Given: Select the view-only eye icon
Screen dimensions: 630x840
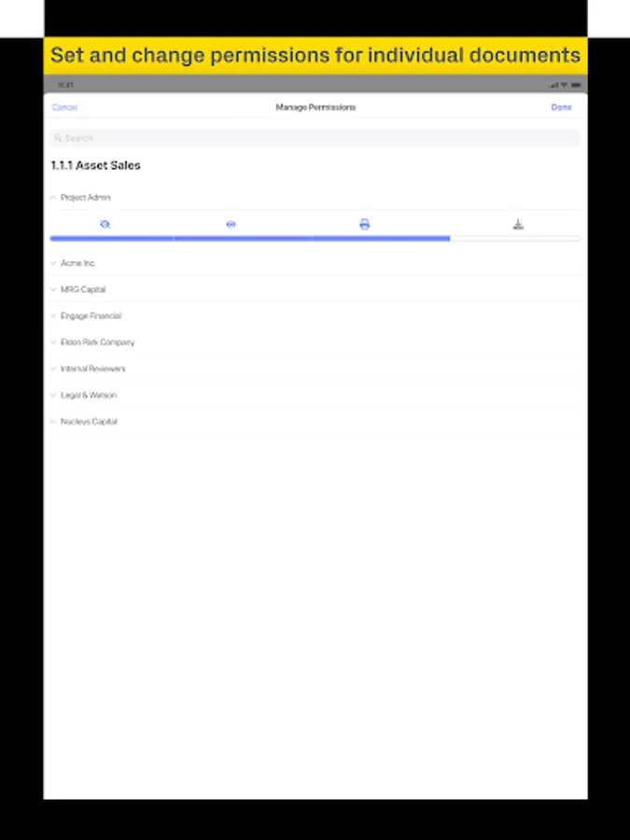Looking at the screenshot, I should [x=231, y=224].
